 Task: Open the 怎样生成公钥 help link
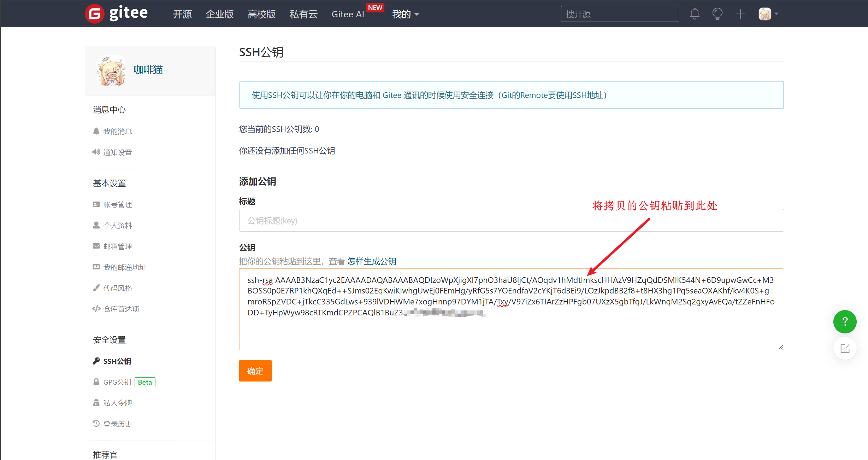coord(372,261)
